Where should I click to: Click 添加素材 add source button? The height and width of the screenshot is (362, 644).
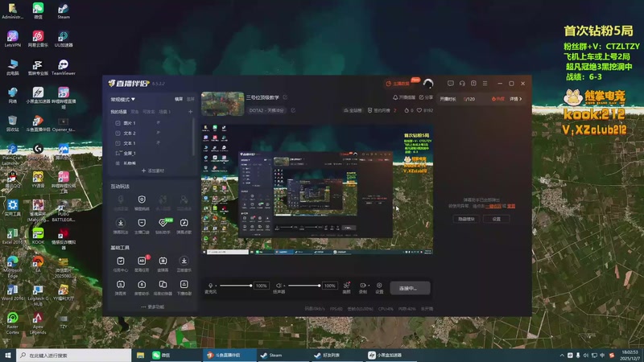click(x=153, y=171)
